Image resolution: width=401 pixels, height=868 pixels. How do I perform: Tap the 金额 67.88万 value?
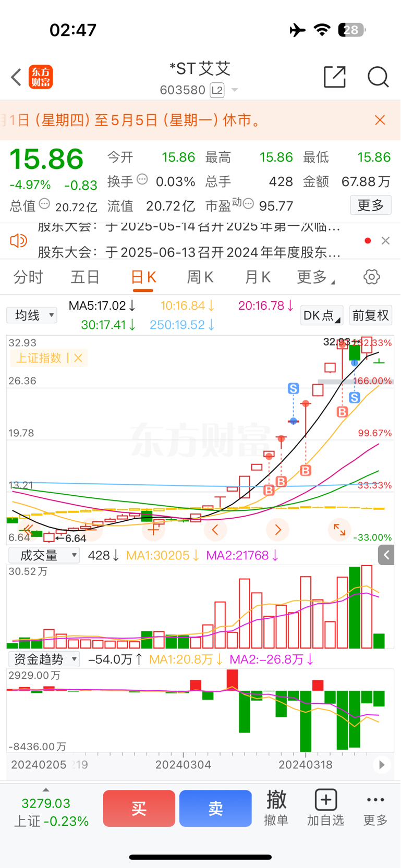tap(366, 181)
